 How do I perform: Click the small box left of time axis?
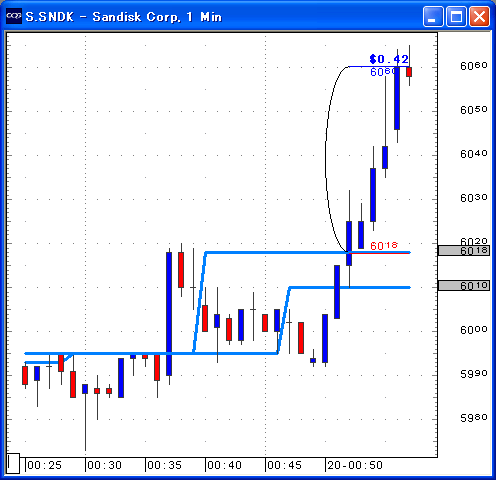point(13,463)
